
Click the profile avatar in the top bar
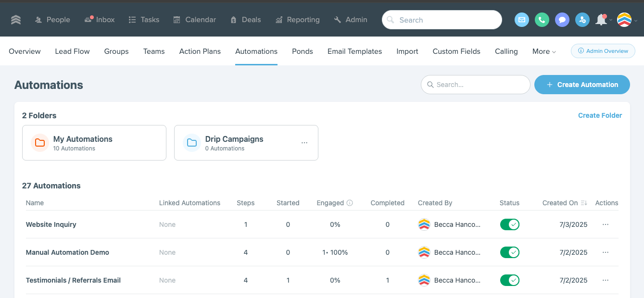[x=624, y=20]
